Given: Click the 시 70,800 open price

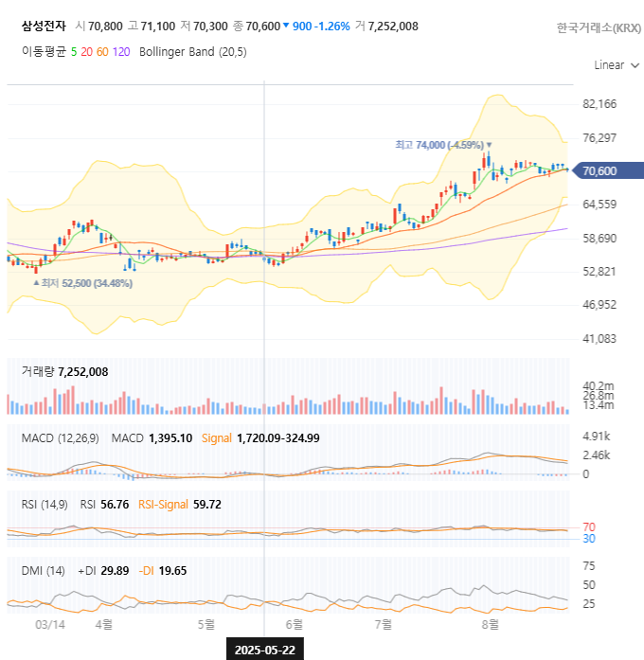Looking at the screenshot, I should 98,27.
